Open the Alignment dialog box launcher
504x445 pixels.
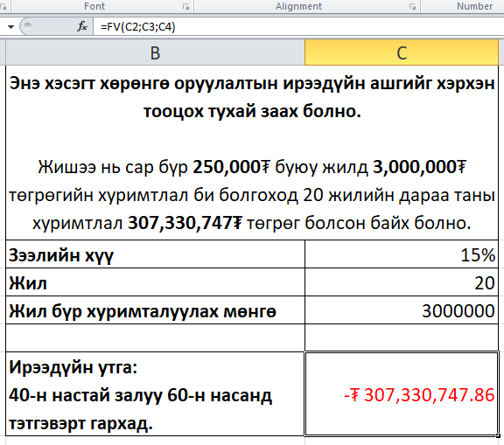tap(413, 6)
